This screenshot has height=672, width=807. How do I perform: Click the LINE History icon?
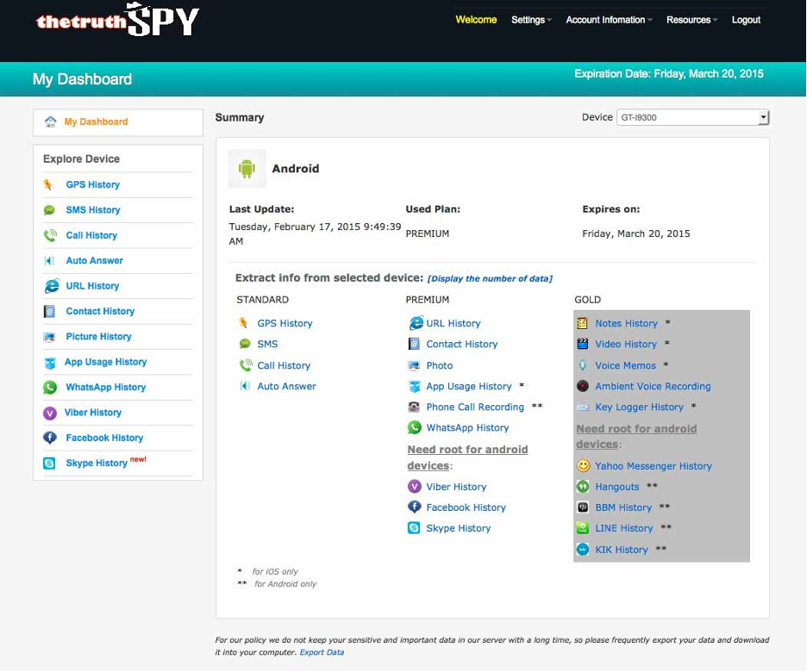coord(583,528)
